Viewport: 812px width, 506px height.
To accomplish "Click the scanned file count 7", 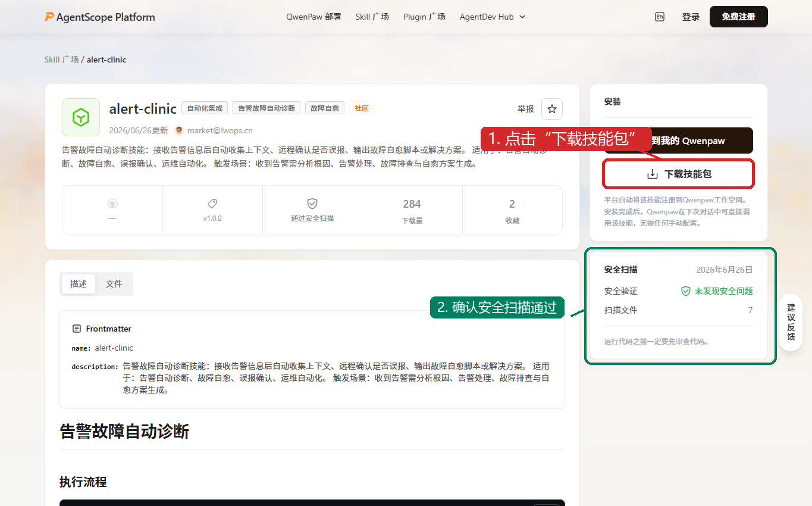I will pos(751,310).
